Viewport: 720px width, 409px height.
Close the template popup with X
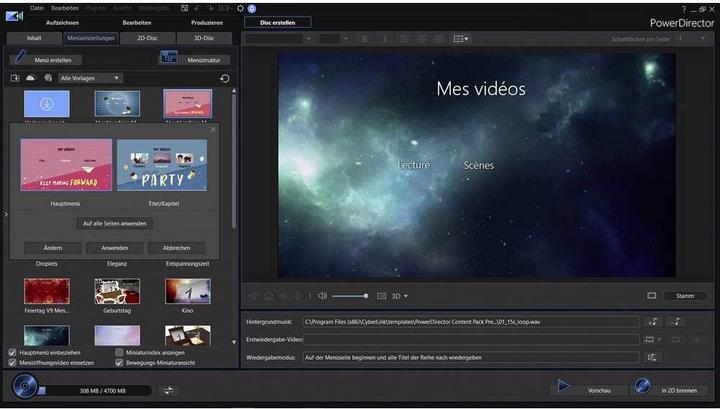pos(213,130)
